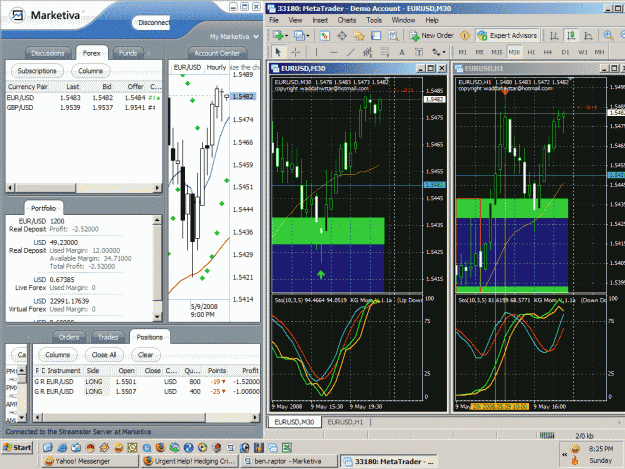Switch timeframe to W1
Image resolution: width=625 pixels, height=469 pixels.
click(x=582, y=52)
